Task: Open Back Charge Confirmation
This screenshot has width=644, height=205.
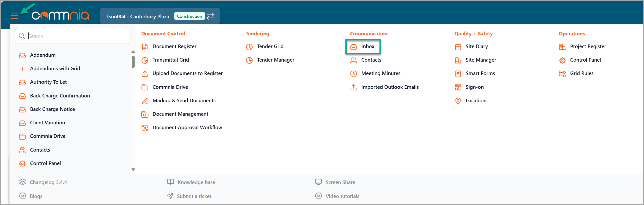Action: (x=60, y=96)
